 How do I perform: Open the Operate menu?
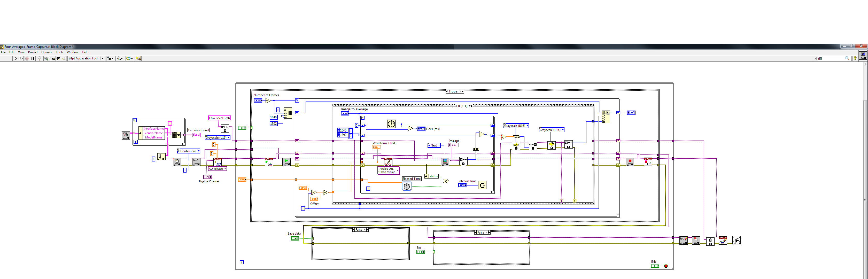47,52
